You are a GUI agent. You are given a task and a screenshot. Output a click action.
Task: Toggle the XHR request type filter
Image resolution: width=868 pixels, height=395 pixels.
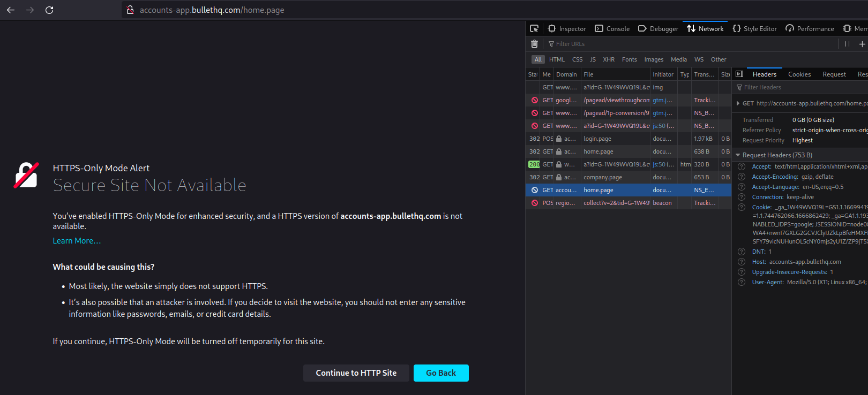coord(609,59)
